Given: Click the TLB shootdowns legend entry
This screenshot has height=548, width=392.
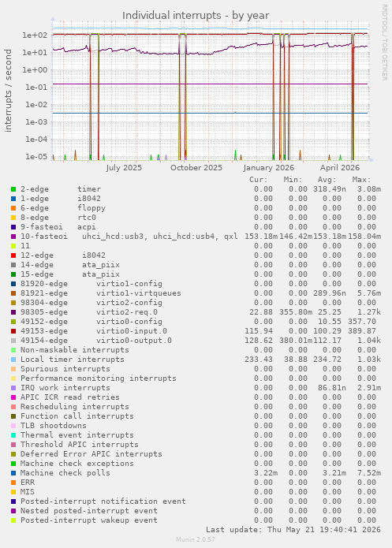Looking at the screenshot, I should [x=53, y=426].
